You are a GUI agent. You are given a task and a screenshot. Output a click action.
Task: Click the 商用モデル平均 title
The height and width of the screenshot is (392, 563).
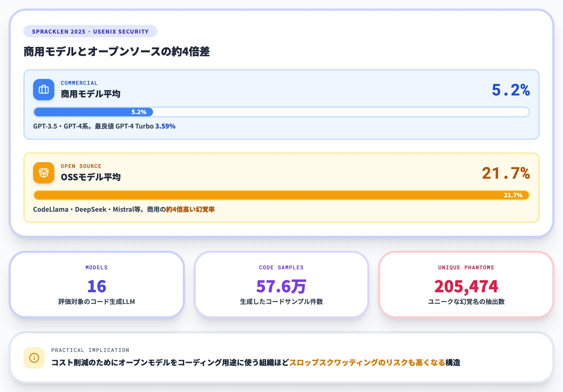tap(91, 94)
